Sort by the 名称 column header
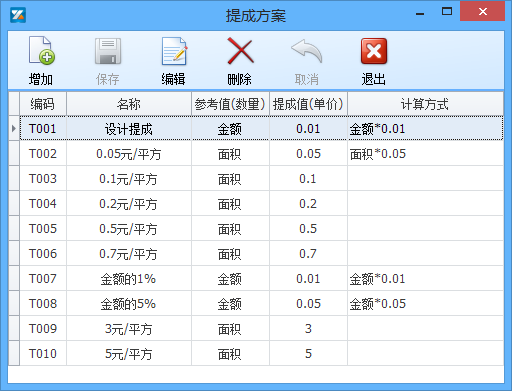This screenshot has height=391, width=512. (x=129, y=104)
